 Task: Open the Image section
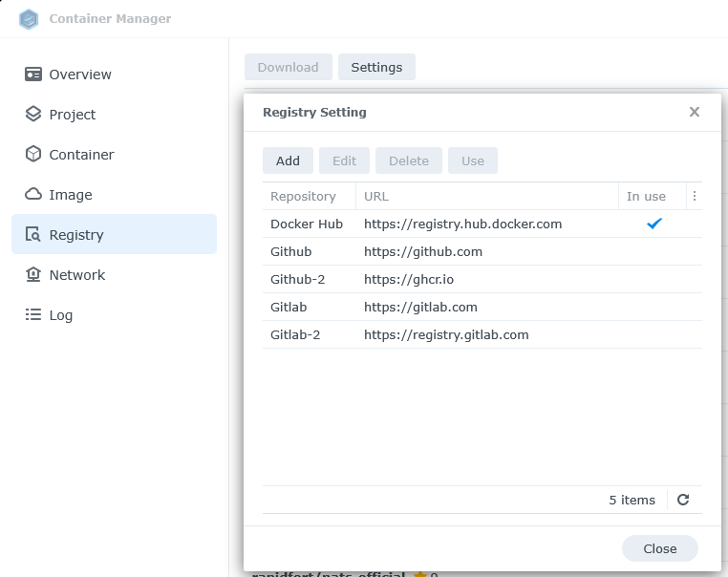(x=71, y=195)
